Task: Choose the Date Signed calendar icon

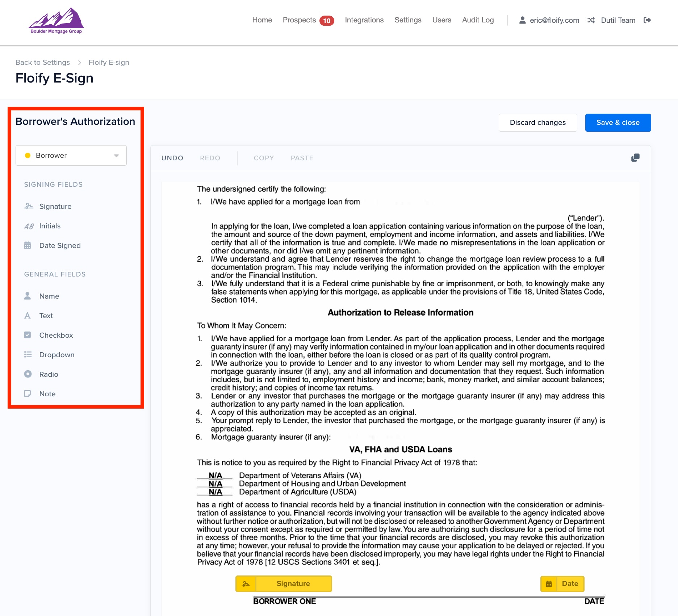Action: [x=28, y=245]
